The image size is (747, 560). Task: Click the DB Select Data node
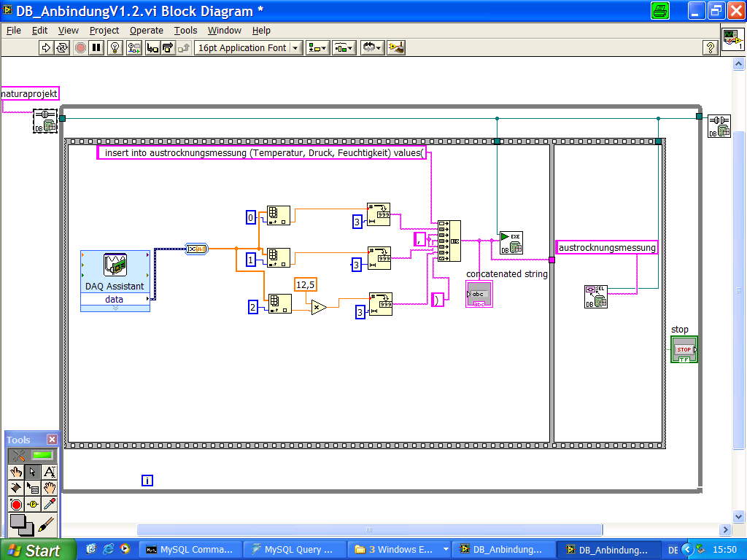596,297
